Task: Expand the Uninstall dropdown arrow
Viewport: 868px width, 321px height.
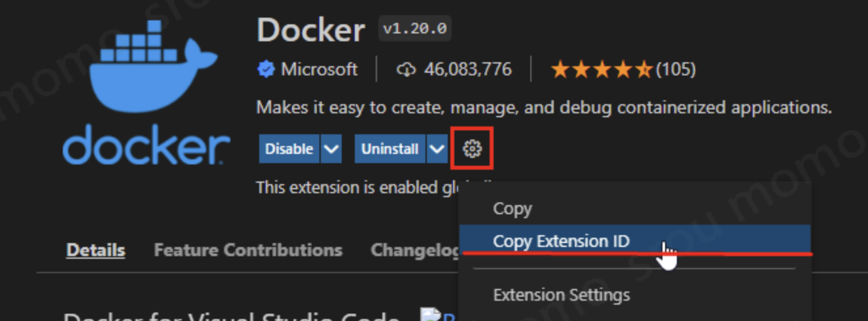Action: [437, 149]
